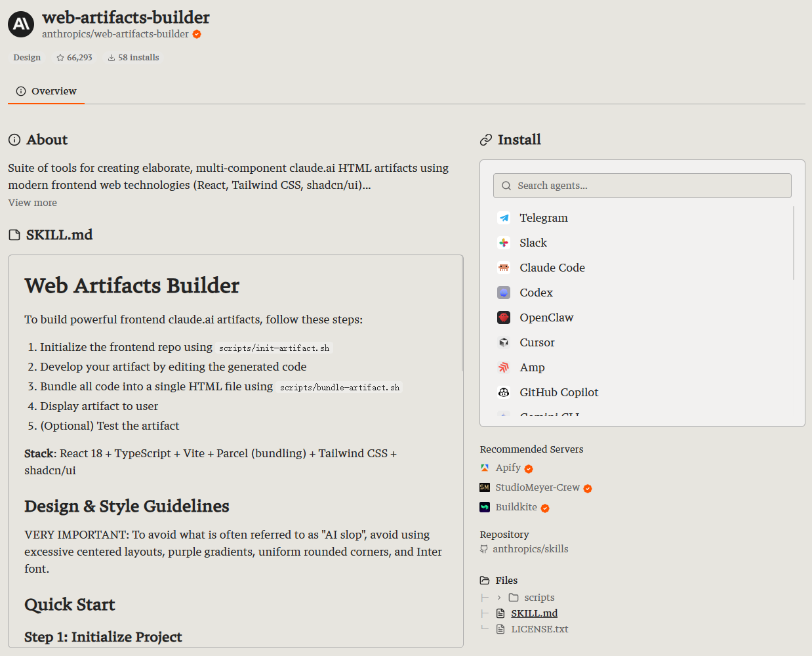Select the GitHub Copilot agent icon

[x=504, y=392]
